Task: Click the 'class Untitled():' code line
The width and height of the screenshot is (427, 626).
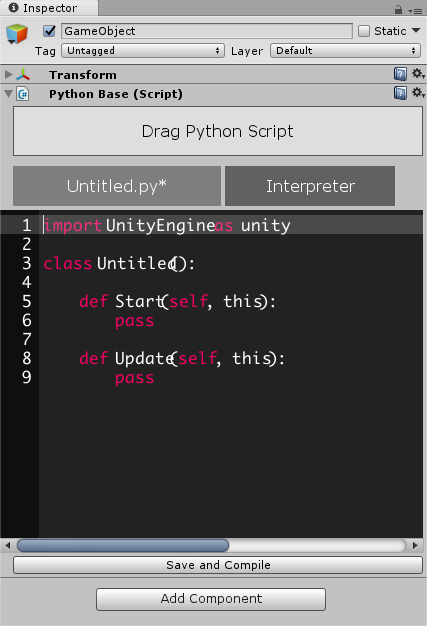Action: point(119,263)
